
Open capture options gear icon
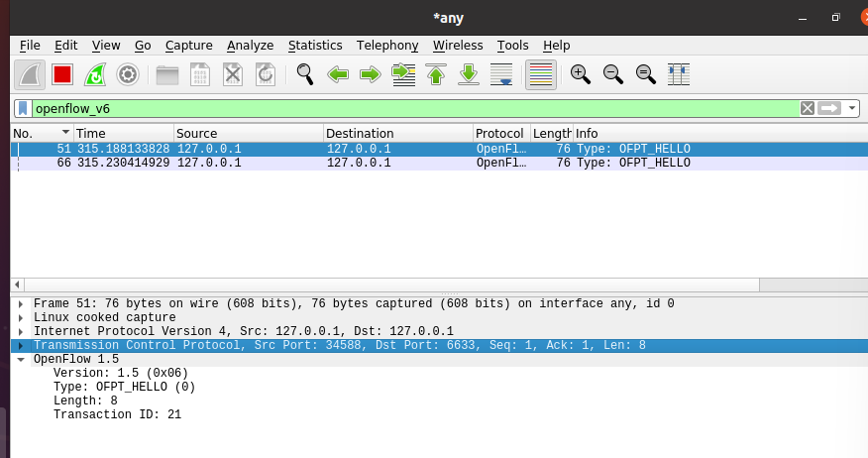pyautogui.click(x=127, y=74)
